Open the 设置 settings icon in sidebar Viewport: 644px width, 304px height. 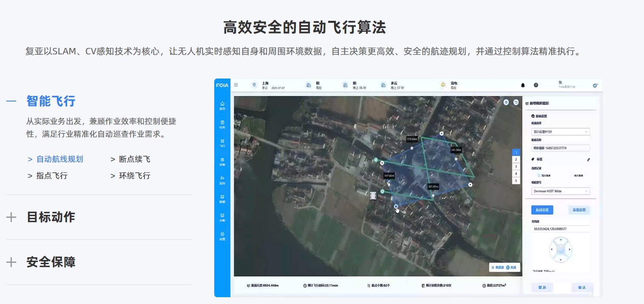[221, 236]
